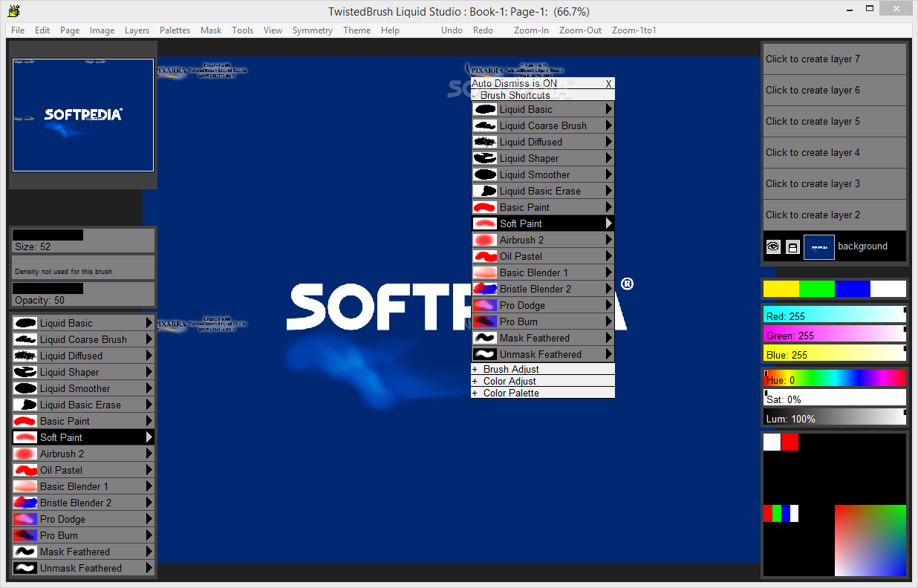This screenshot has height=588, width=918.
Task: Select Mask Feathered icon in left panel
Action: click(25, 552)
